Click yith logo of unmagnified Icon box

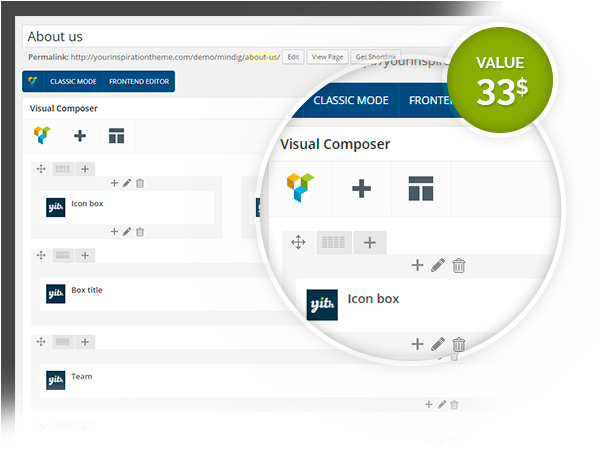pyautogui.click(x=55, y=207)
